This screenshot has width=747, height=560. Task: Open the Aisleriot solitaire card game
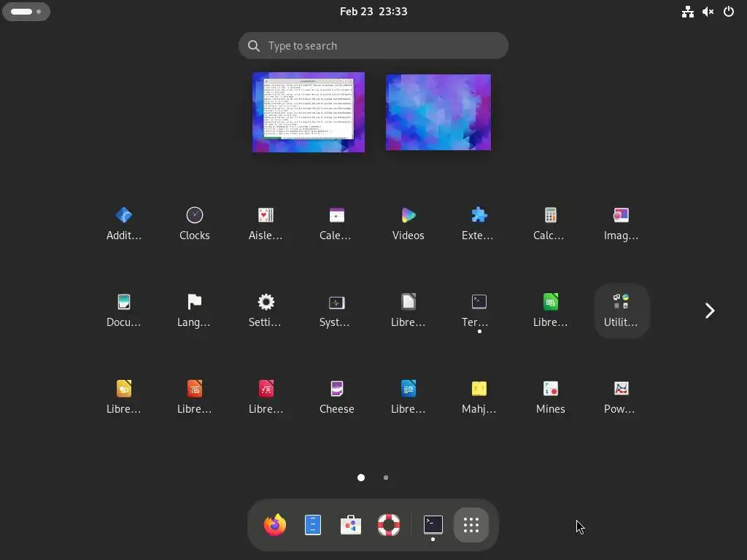(266, 223)
